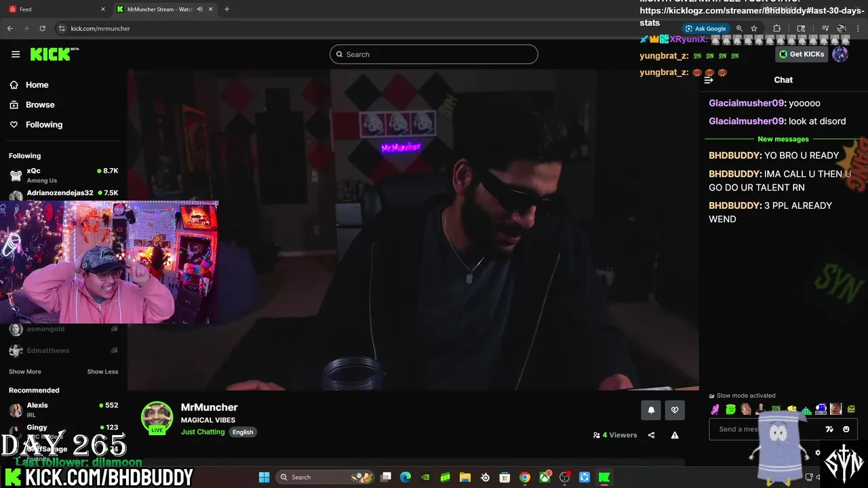
Task: Reload the page in browser
Action: 42,28
